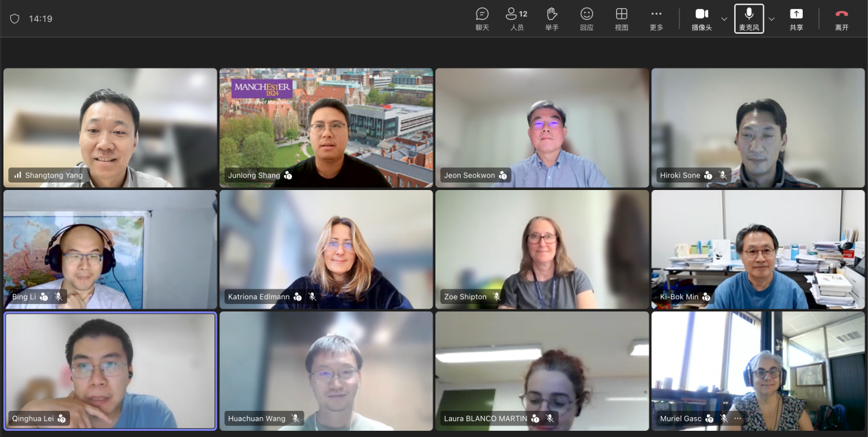Open the view layout menu (视图)

pyautogui.click(x=622, y=19)
